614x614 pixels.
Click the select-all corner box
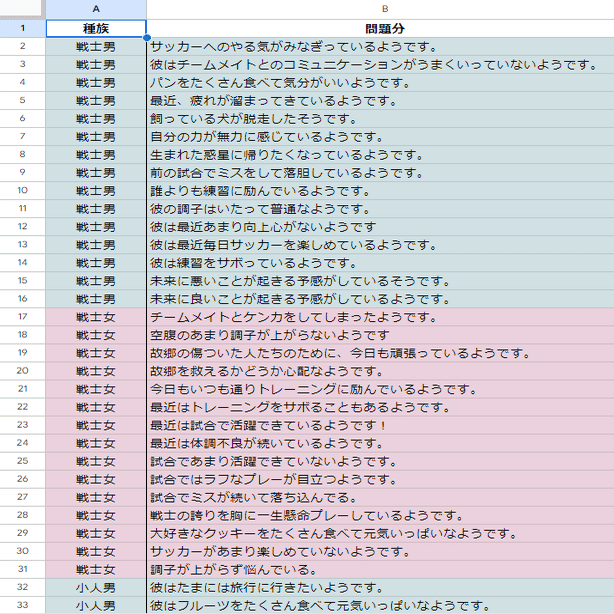pos(22,9)
